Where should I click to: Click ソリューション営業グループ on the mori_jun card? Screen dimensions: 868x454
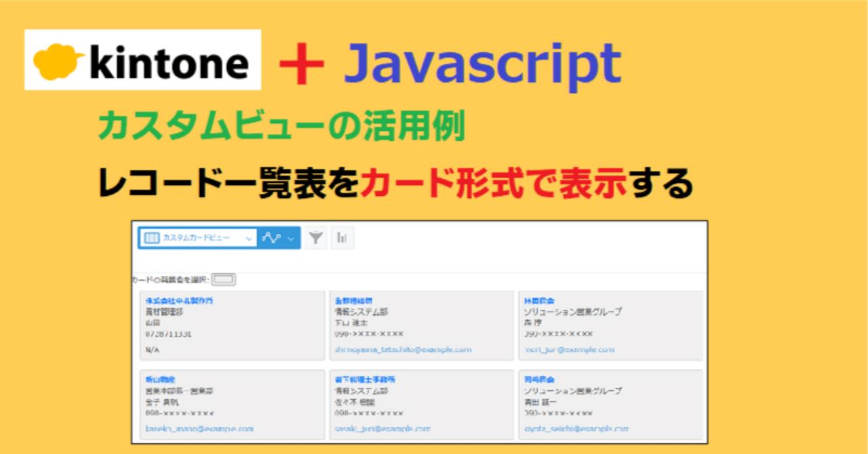click(x=572, y=312)
